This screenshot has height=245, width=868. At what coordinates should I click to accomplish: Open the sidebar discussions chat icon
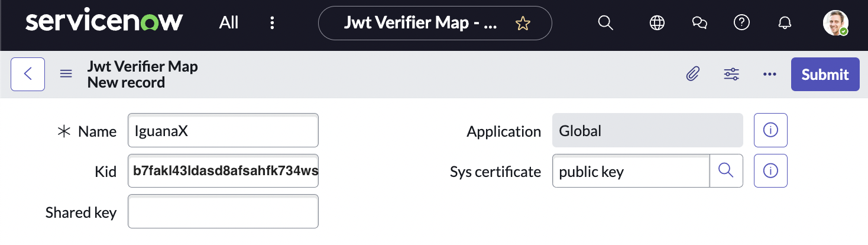pos(699,23)
